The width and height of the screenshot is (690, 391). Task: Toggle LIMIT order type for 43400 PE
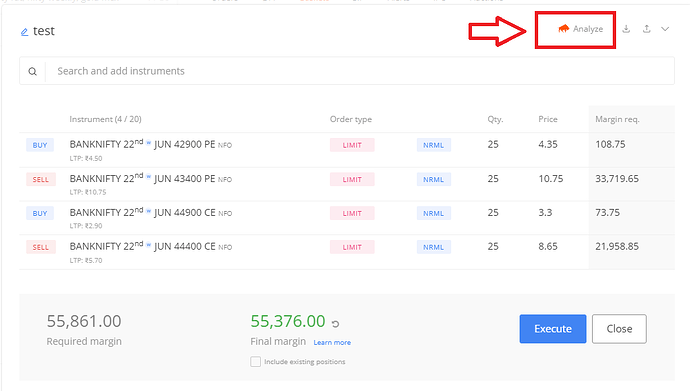click(x=352, y=179)
